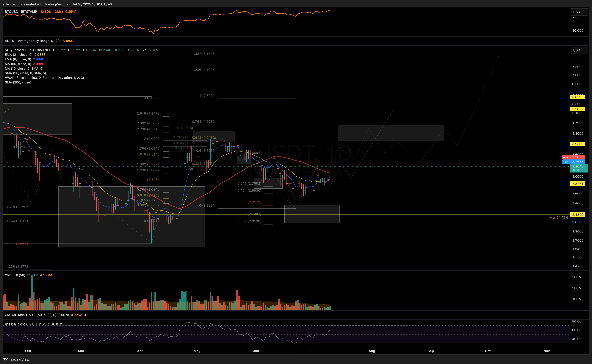This screenshot has height=364, width=592.
Task: Select the 2.8271 yellow price label
Action: (578, 184)
